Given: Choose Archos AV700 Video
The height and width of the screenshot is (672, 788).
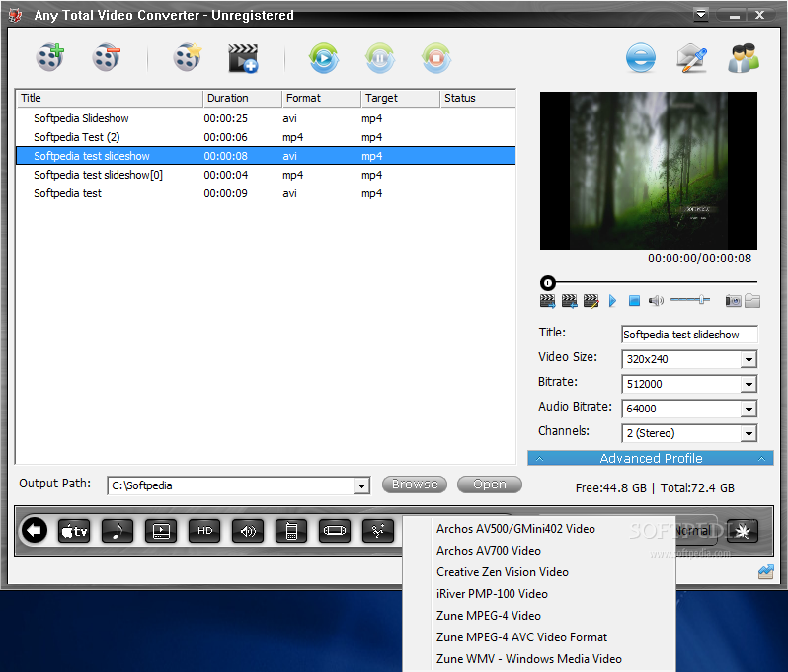Looking at the screenshot, I should click(489, 551).
